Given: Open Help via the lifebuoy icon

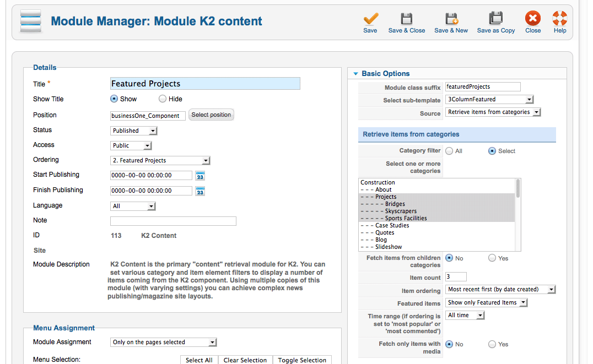Looking at the screenshot, I should 560,18.
